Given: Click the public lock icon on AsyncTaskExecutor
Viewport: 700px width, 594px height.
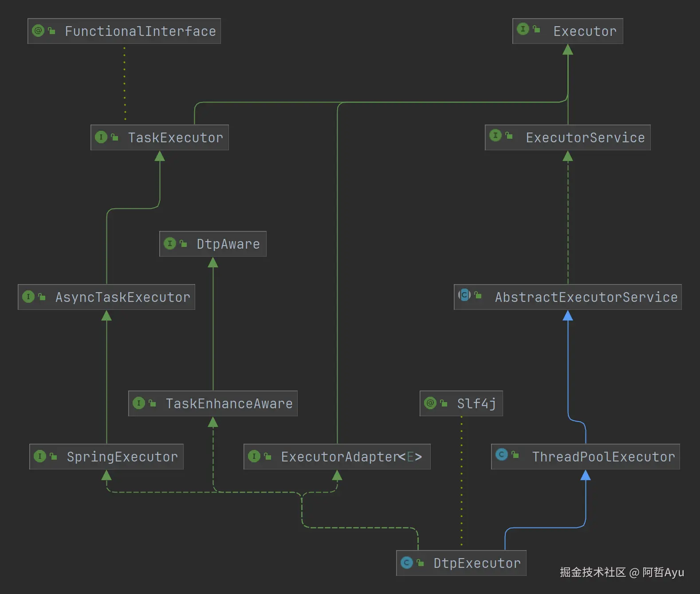Looking at the screenshot, I should 42,297.
